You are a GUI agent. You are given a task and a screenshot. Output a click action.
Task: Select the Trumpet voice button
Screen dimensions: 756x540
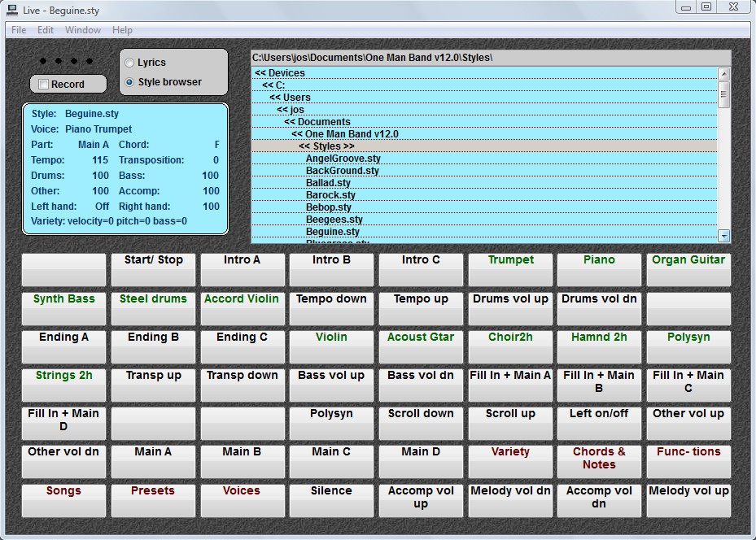pyautogui.click(x=511, y=269)
